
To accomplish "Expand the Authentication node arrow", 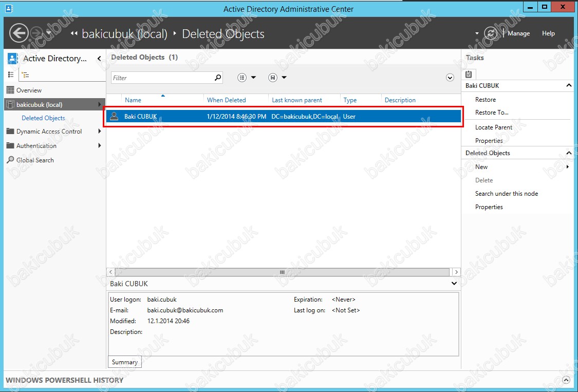I will coord(100,146).
